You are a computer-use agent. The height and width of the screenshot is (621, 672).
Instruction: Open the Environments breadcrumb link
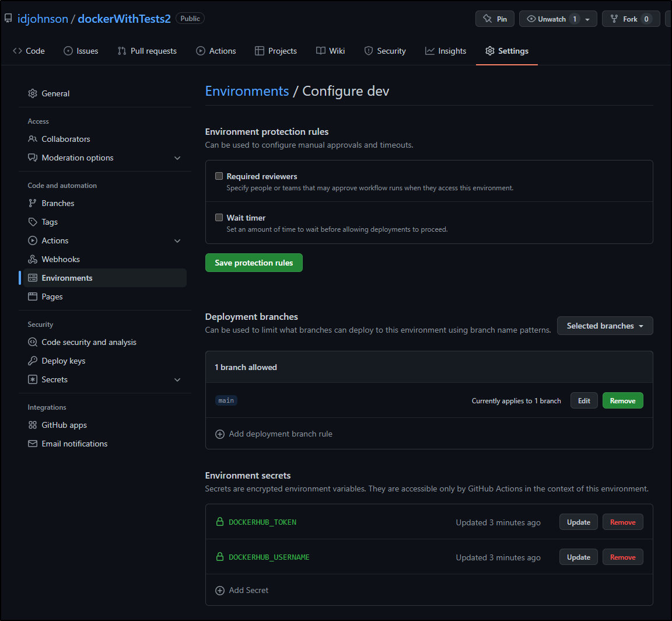247,91
